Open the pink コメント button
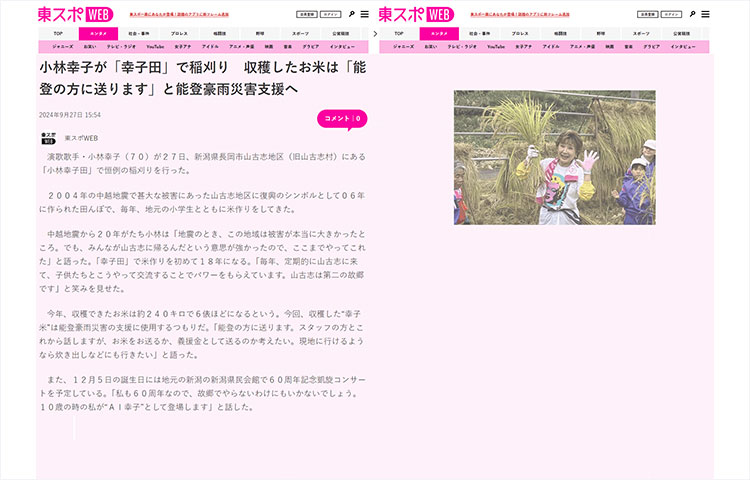This screenshot has height=480, width=750. 342,119
